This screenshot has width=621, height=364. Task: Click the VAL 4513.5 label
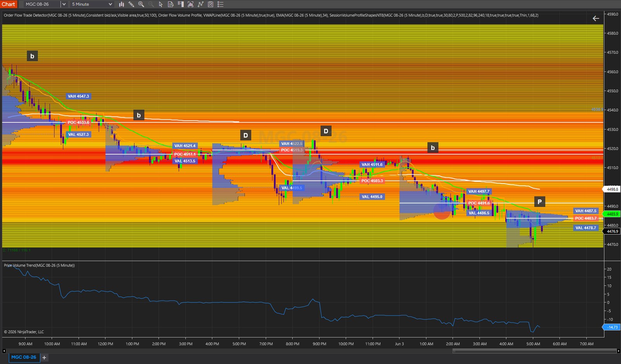click(x=185, y=161)
